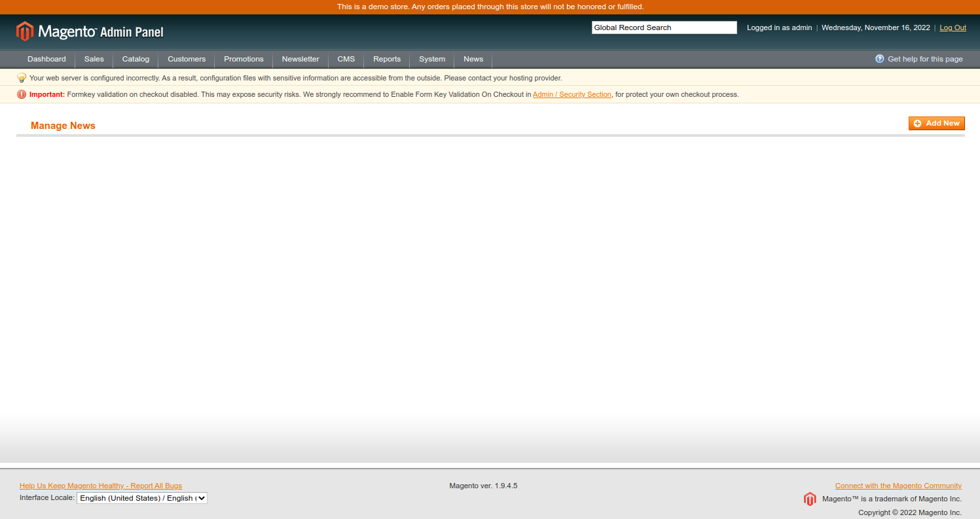Screen dimensions: 980x519
Task: Open the Sales menu
Action: [94, 59]
